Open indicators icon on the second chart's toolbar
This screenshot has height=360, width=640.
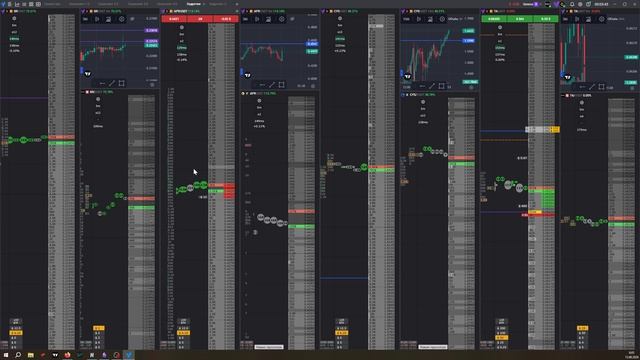pos(109,19)
